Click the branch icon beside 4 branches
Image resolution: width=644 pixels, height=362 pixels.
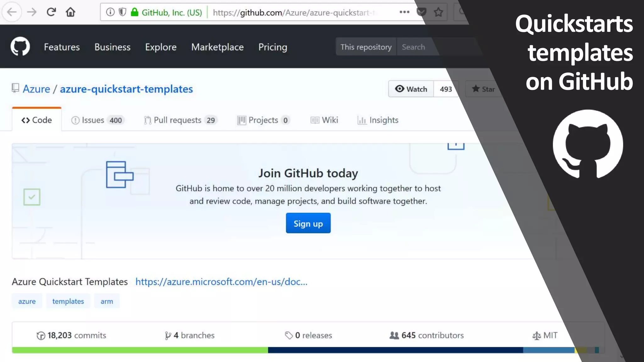[x=168, y=336]
